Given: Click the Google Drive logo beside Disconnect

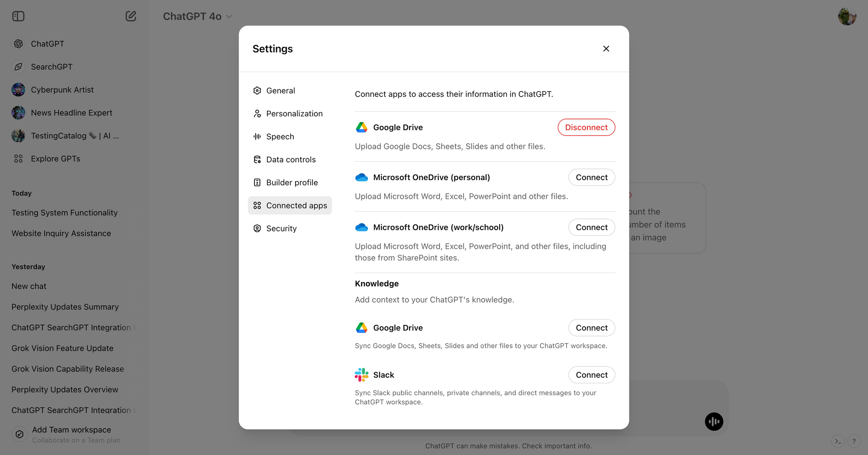Looking at the screenshot, I should [362, 127].
